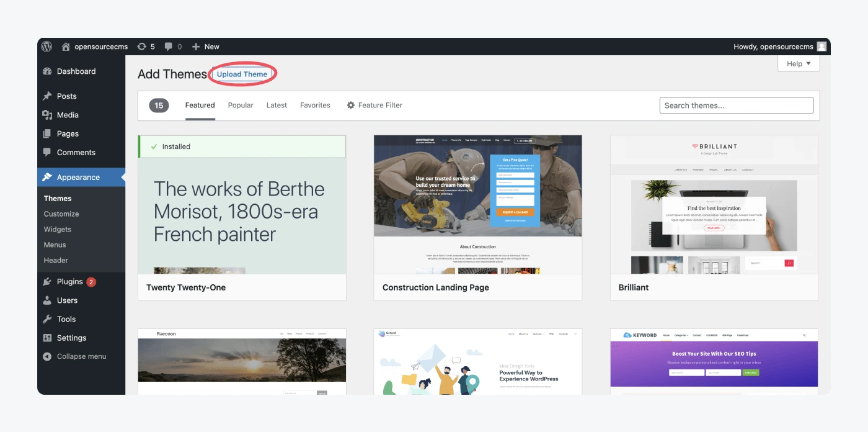Open the Feature Filter gear icon
Screen dimensions: 868x432
[351, 106]
